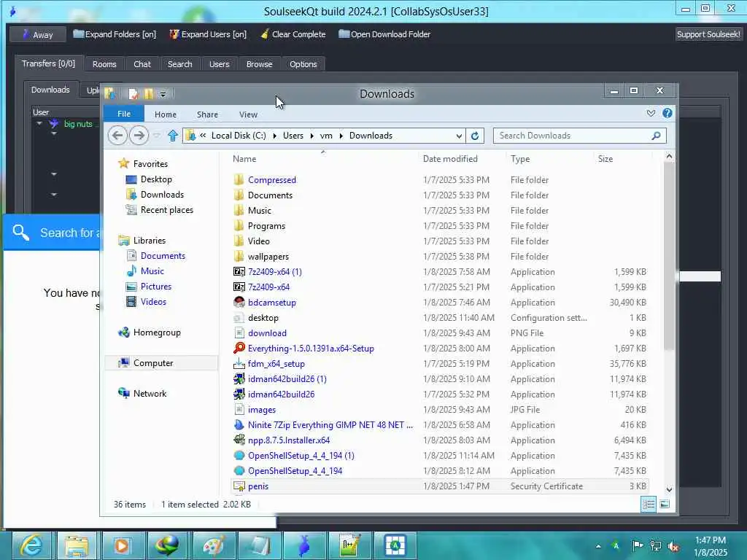Collapse the 'big nuts' user entry in Soulseek

click(39, 123)
